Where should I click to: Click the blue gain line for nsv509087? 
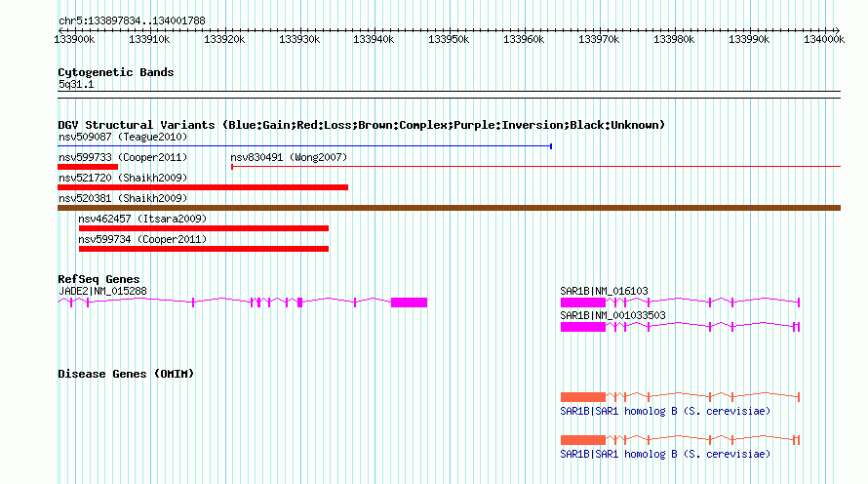coord(305,146)
